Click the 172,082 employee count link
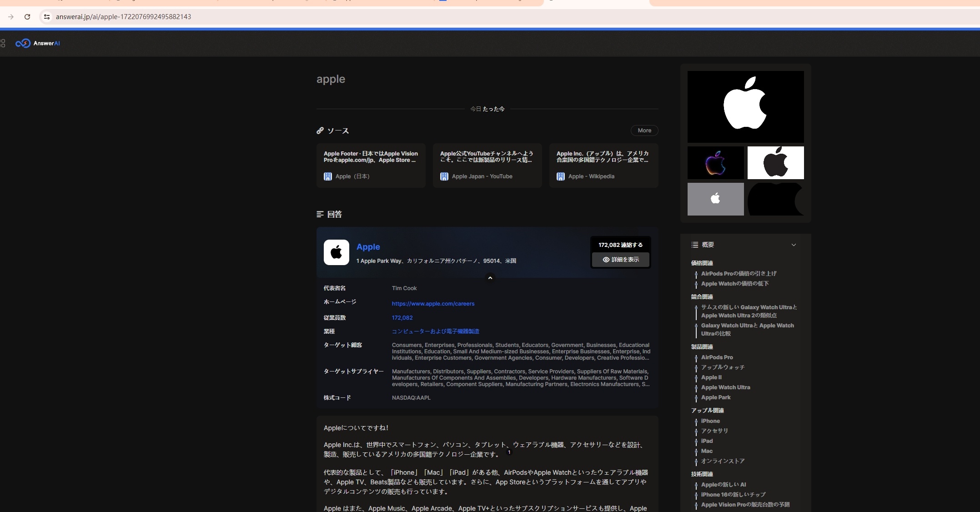980x512 pixels. click(x=402, y=318)
